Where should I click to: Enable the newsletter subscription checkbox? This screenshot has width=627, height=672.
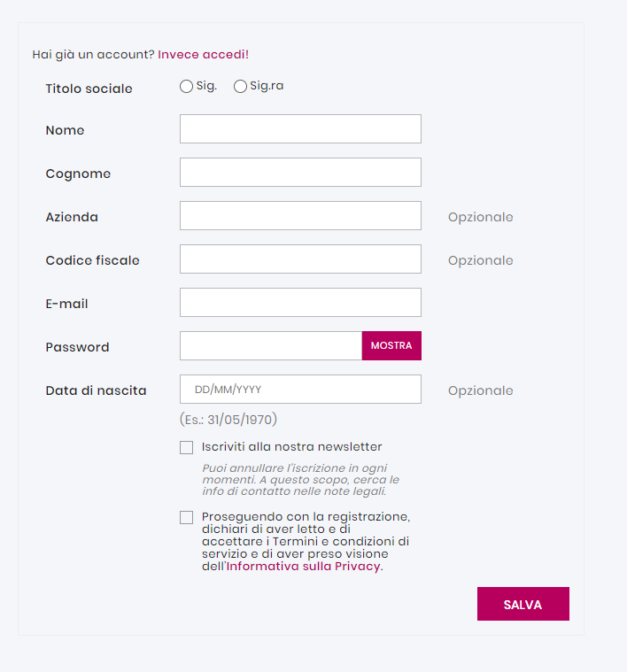pos(186,448)
